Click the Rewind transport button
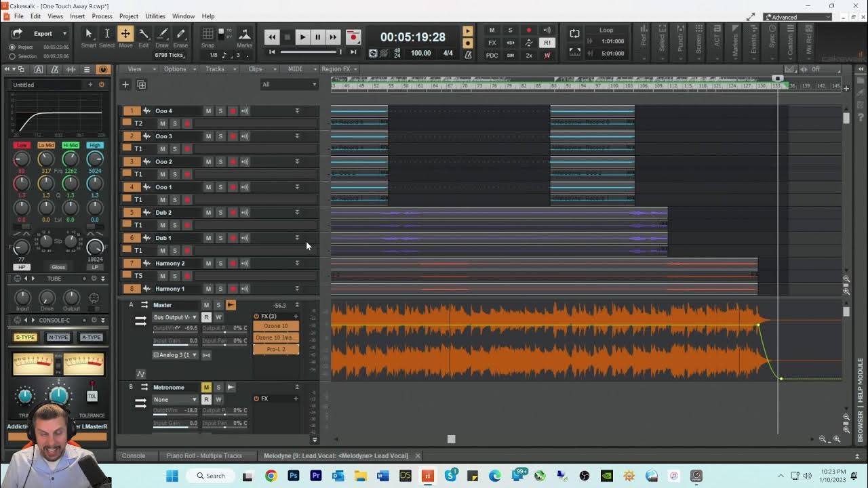The height and width of the screenshot is (488, 868). [272, 37]
